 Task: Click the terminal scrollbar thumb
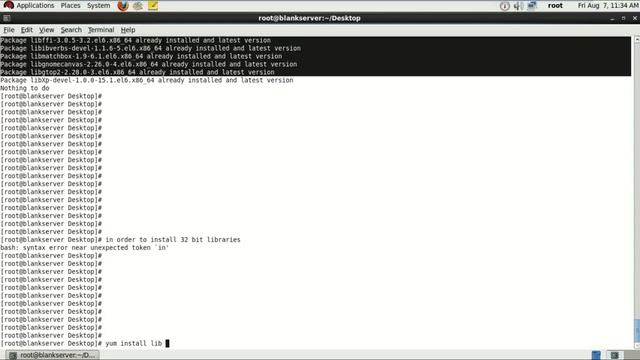pos(636,332)
